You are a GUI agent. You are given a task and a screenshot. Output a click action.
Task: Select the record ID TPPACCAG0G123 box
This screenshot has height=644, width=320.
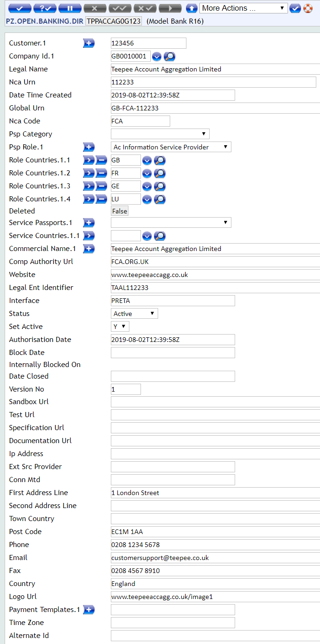[x=114, y=21]
